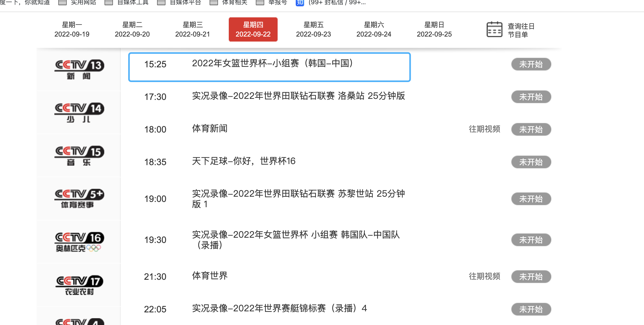
Task: Click the 22:05 time entry
Action: [x=155, y=309]
